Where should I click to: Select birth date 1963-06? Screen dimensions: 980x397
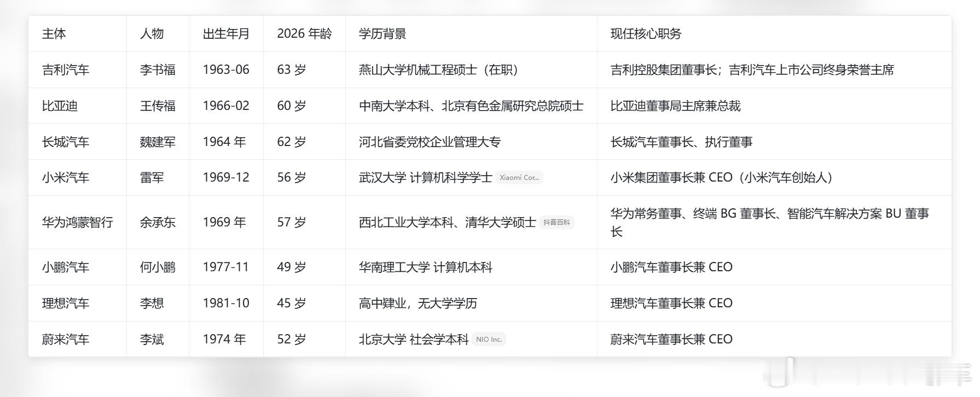tap(226, 70)
